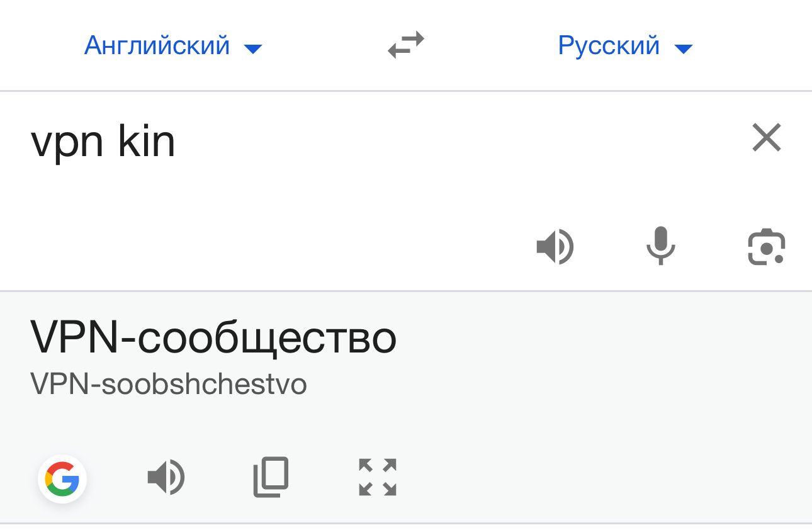812x530 pixels.
Task: Select the translated text VPN-сообщество
Action: pyautogui.click(x=213, y=338)
